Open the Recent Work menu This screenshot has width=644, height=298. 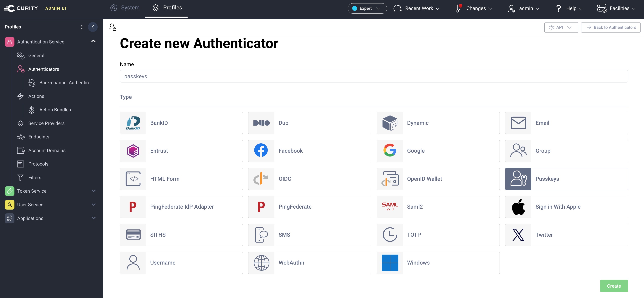(416, 8)
